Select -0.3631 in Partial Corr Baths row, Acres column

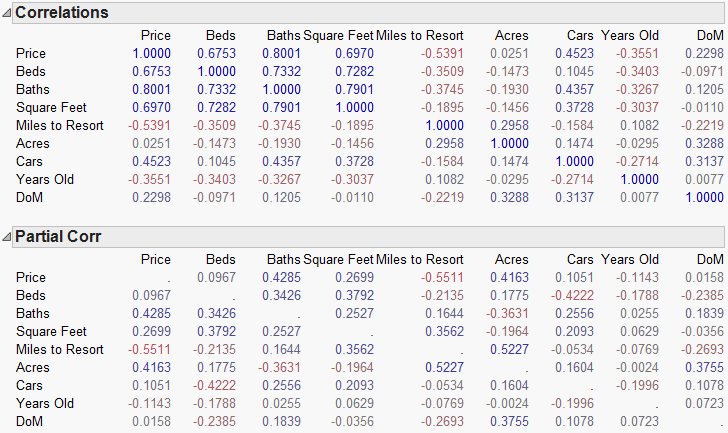click(507, 314)
